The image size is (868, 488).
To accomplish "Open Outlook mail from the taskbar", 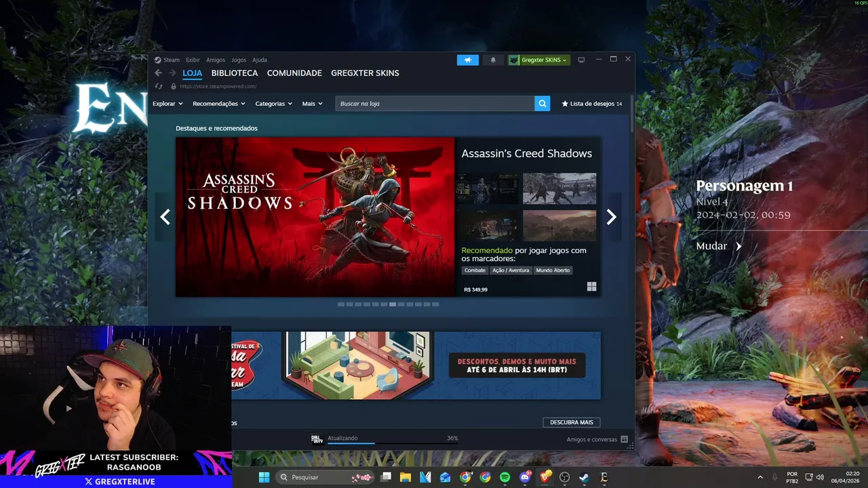I will 445,477.
